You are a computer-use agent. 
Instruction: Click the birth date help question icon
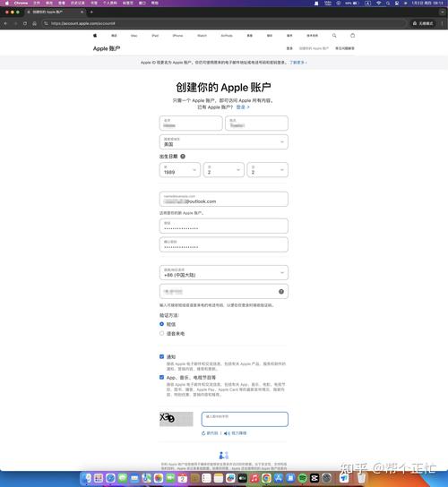[183, 157]
